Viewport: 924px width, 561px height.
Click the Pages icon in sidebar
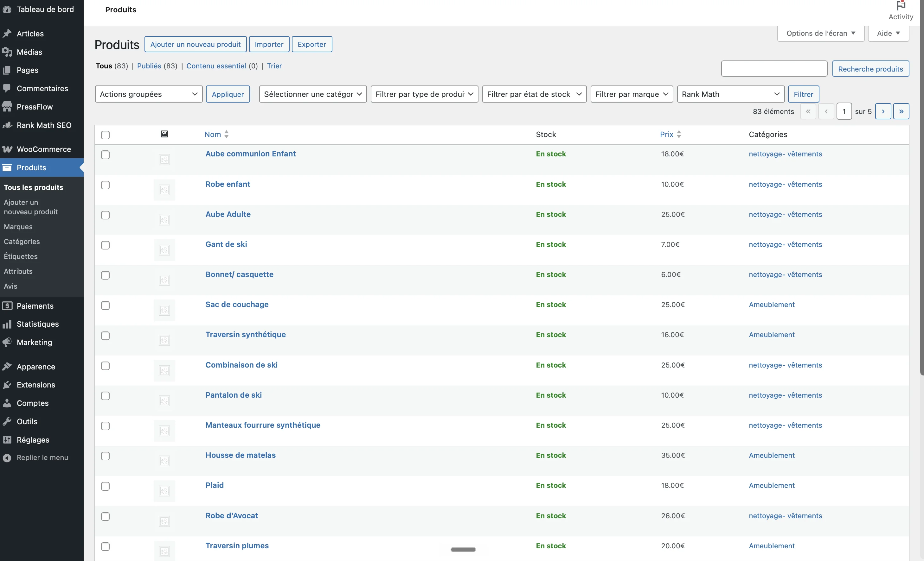click(x=7, y=70)
